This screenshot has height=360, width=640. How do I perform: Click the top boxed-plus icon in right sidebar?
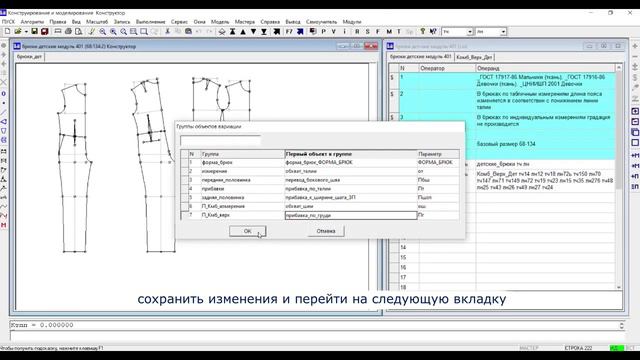coord(635,111)
